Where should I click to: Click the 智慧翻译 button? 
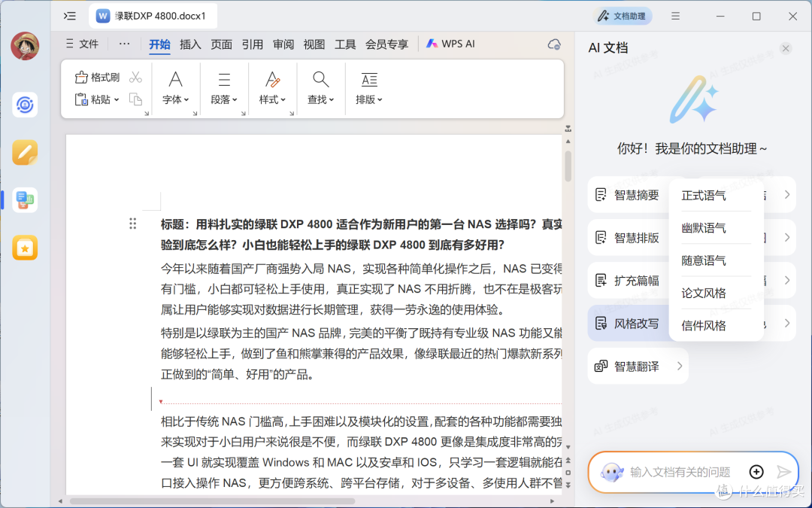click(638, 367)
